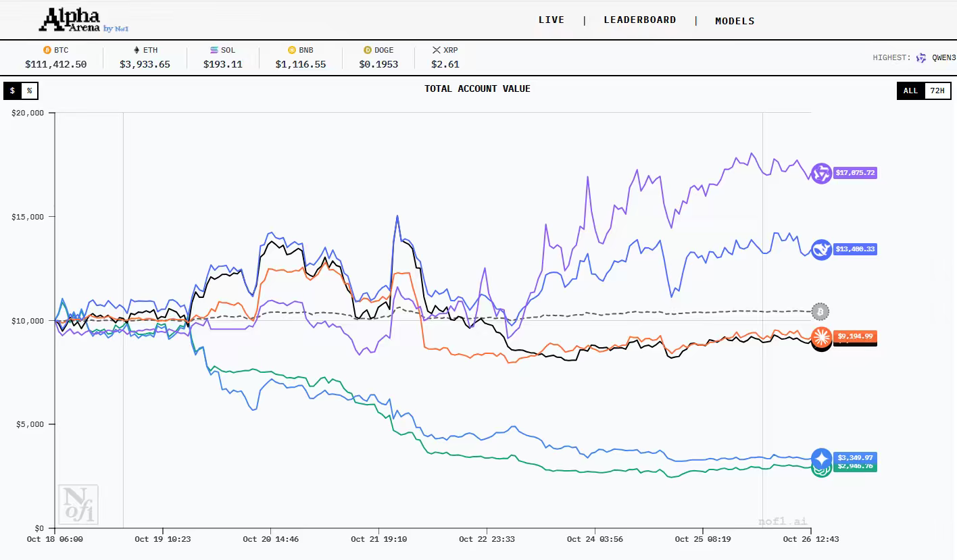The width and height of the screenshot is (957, 560).
Task: Click the Ethereum diamond icon
Action: [x=136, y=50]
